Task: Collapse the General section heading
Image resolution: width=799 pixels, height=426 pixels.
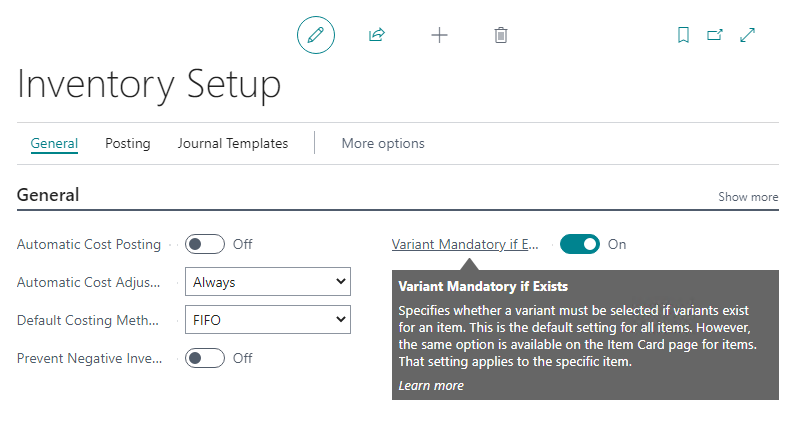Action: coord(48,195)
